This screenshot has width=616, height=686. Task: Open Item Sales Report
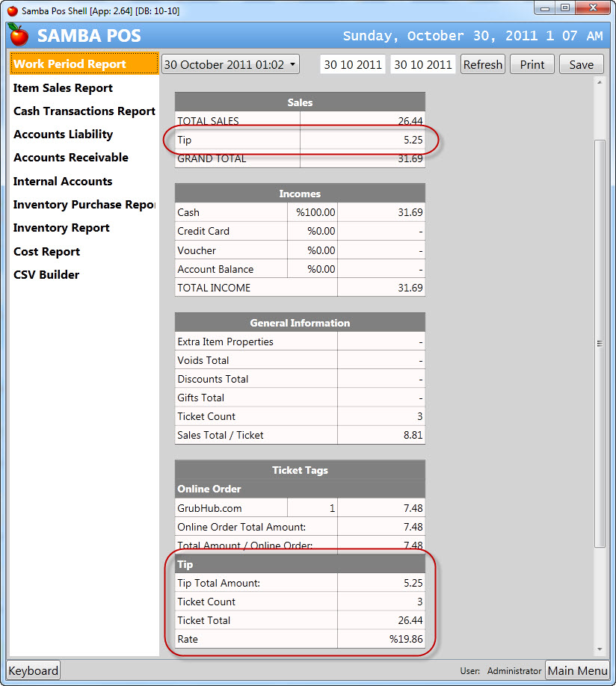63,88
